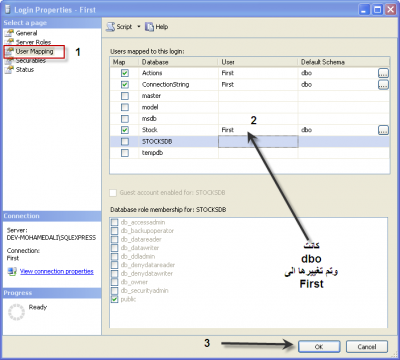Check the db_datawriter role
The height and width of the screenshot is (360, 400).
[x=114, y=248]
